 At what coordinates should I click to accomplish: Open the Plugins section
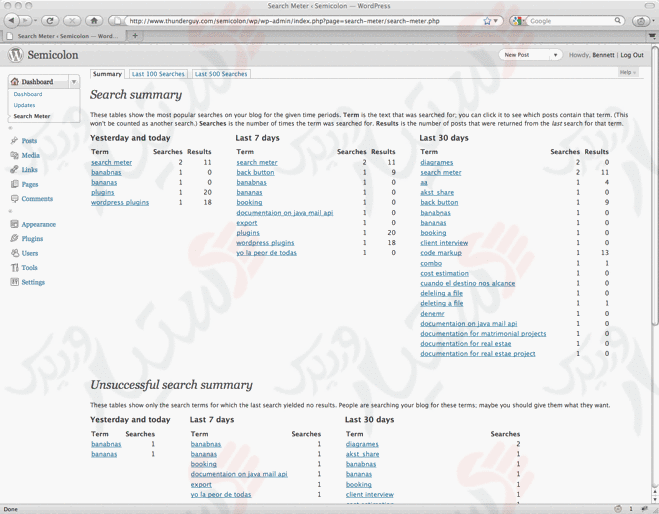32,239
